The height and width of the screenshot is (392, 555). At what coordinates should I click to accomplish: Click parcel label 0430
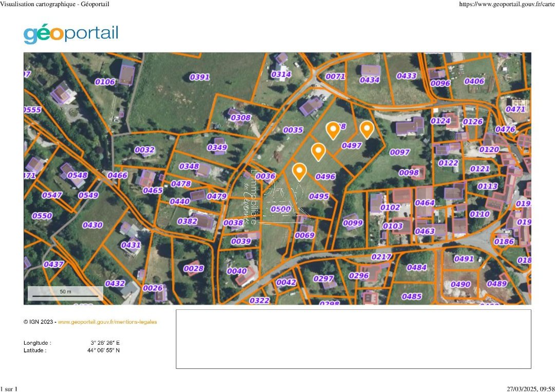tap(92, 225)
